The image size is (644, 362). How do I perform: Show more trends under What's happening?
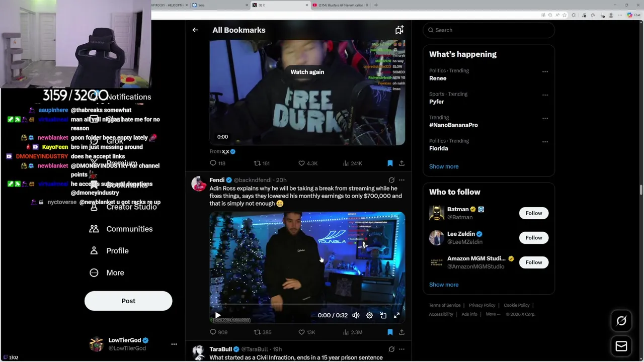click(x=444, y=166)
